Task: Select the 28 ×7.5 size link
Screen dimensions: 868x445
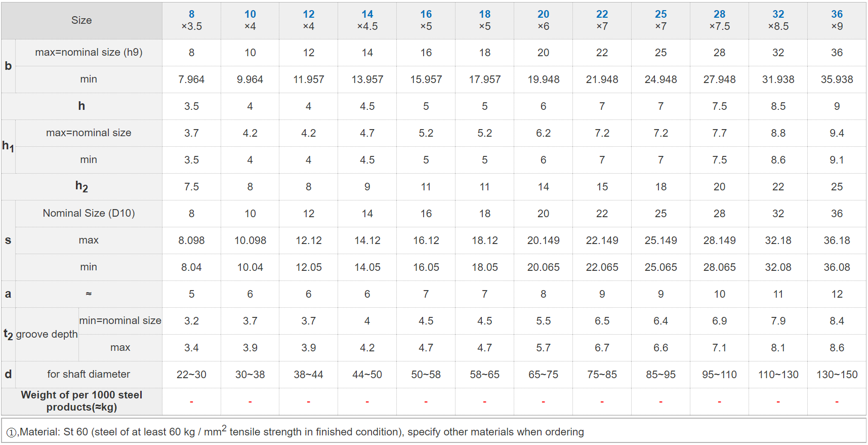Action: 720,14
